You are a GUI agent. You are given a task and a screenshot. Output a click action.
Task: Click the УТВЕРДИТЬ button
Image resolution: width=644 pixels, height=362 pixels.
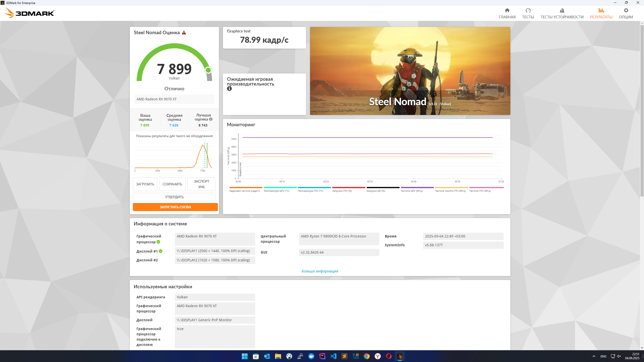[x=174, y=197]
